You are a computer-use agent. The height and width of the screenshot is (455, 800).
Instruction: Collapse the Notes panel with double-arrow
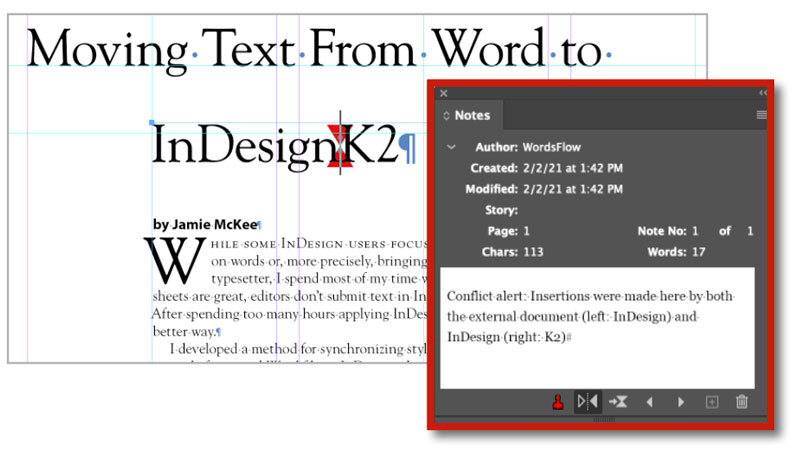click(x=763, y=93)
